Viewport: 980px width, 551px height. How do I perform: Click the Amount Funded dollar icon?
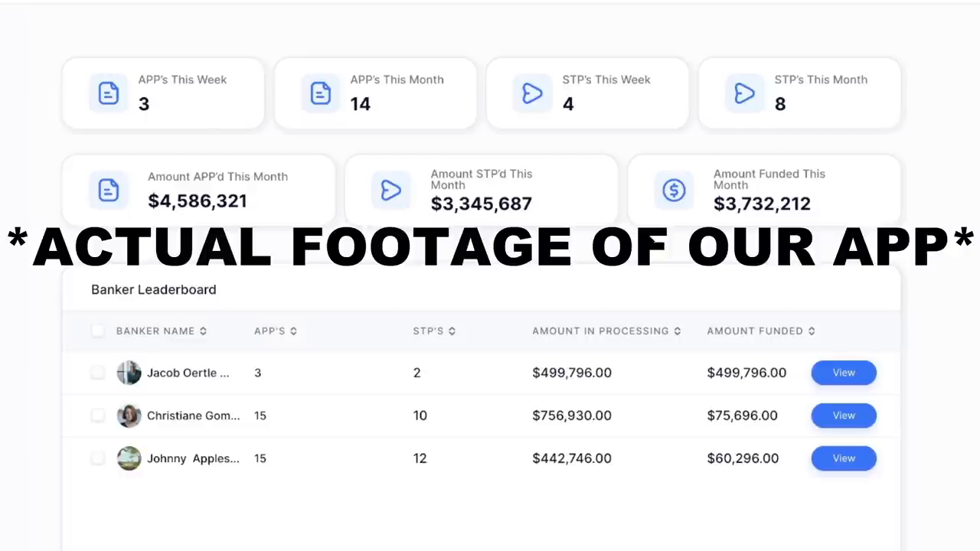pyautogui.click(x=674, y=190)
